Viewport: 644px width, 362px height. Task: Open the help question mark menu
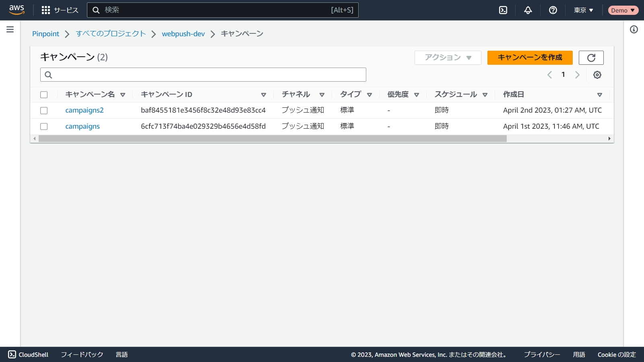coord(553,10)
